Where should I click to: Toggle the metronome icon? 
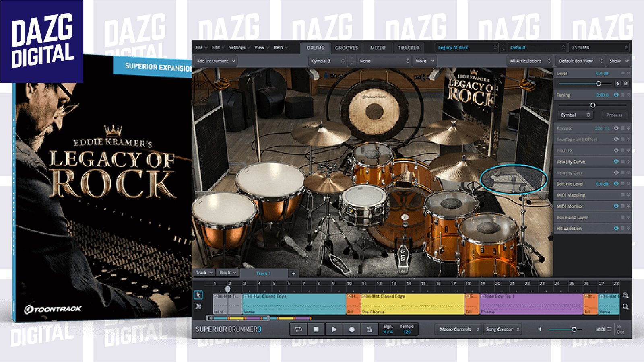tap(369, 329)
